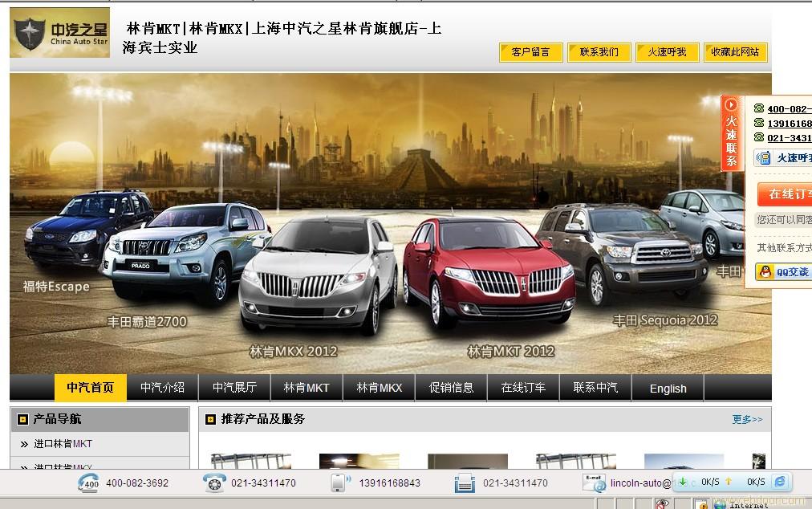812x509 pixels.
Task: Click the square icon beside 产品导航
Action: pyautogui.click(x=22, y=419)
